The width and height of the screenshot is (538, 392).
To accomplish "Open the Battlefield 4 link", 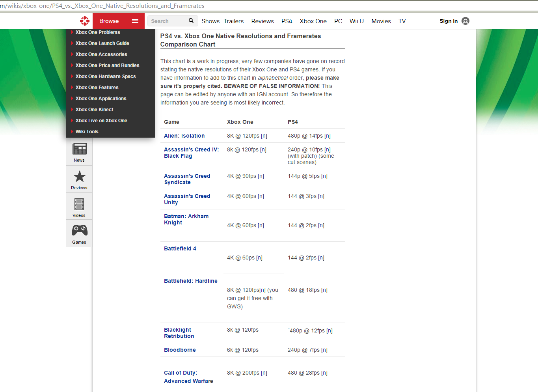I will click(180, 248).
